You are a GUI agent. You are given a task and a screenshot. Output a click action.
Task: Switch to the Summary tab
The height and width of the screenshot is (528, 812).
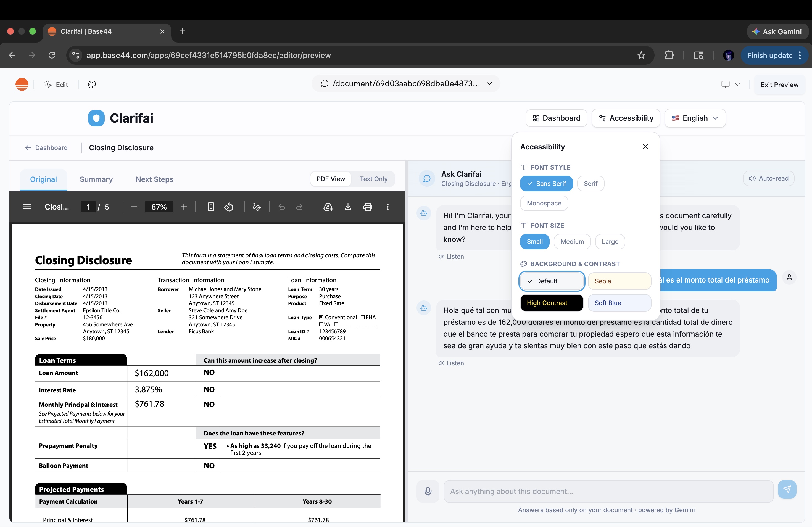(x=96, y=179)
